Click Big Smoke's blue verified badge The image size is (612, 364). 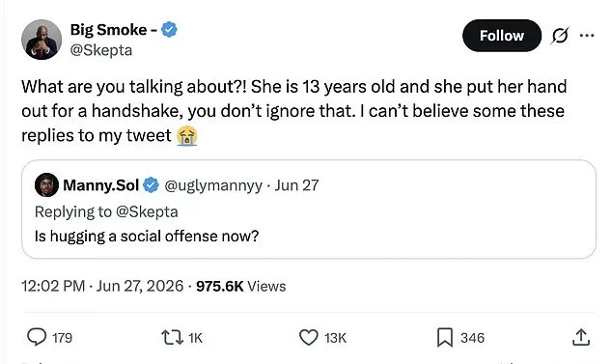click(169, 30)
